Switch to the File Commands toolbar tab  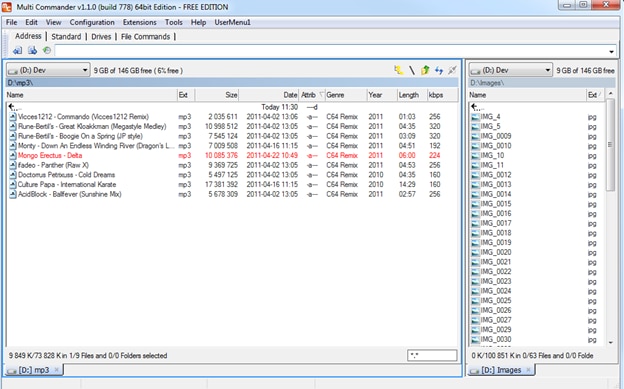coord(145,37)
